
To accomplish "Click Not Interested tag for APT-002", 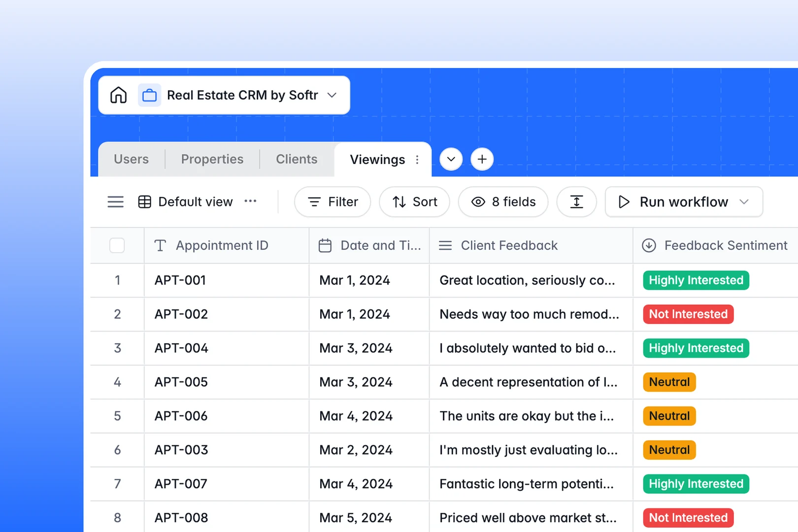I will tap(688, 314).
